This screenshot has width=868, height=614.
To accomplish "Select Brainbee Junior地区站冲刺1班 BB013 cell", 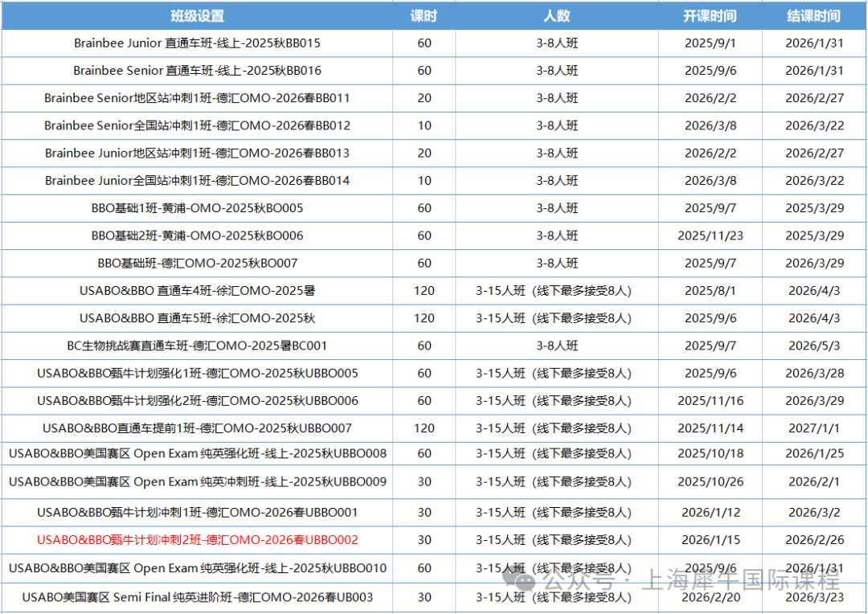I will tap(197, 153).
